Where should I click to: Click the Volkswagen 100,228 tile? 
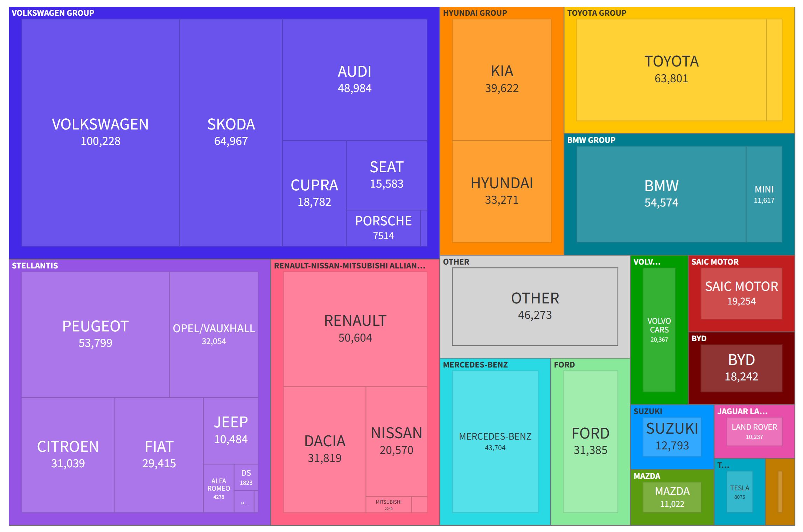[x=100, y=132]
